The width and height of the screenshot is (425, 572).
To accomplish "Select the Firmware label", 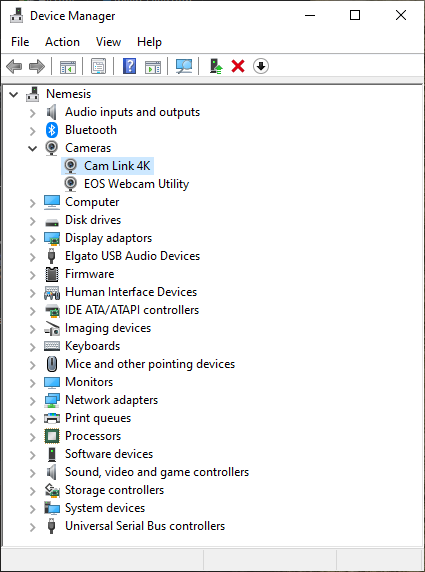I will (89, 274).
